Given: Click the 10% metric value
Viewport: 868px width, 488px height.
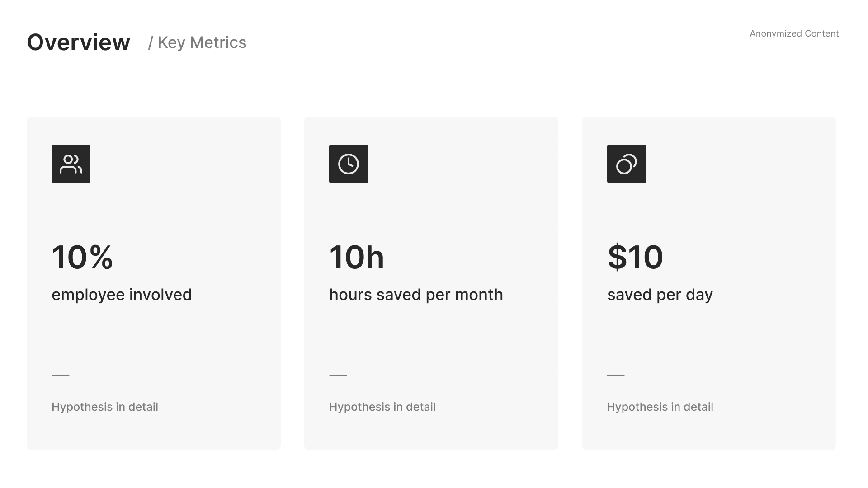Looking at the screenshot, I should click(x=82, y=257).
